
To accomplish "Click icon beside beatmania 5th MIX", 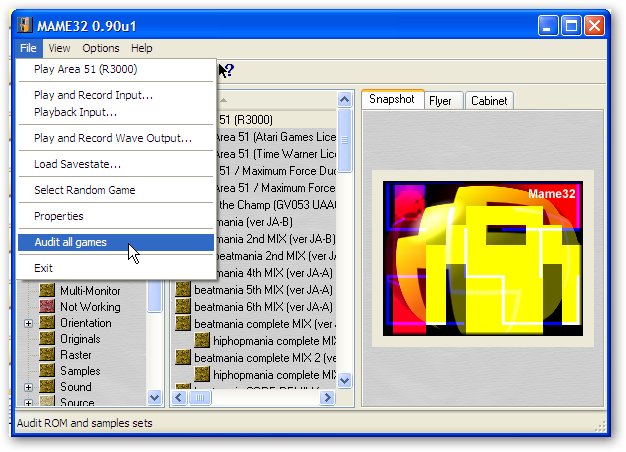I will pyautogui.click(x=183, y=289).
